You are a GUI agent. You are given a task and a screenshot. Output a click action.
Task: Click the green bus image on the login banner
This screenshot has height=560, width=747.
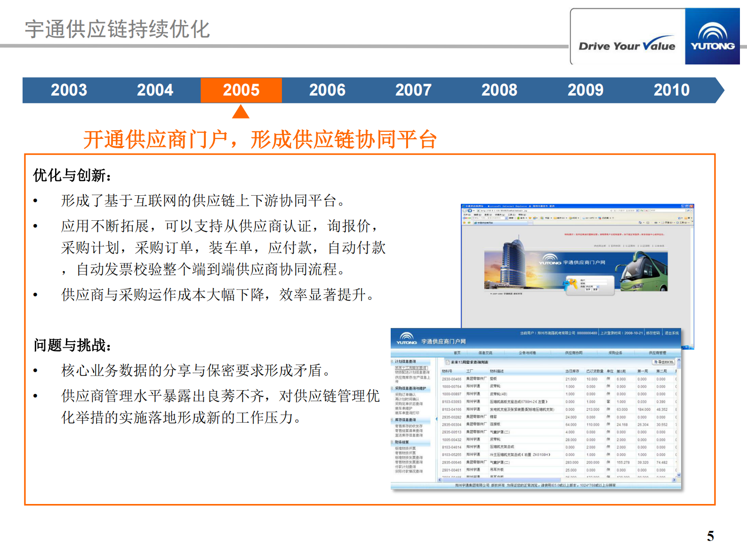coord(642,271)
